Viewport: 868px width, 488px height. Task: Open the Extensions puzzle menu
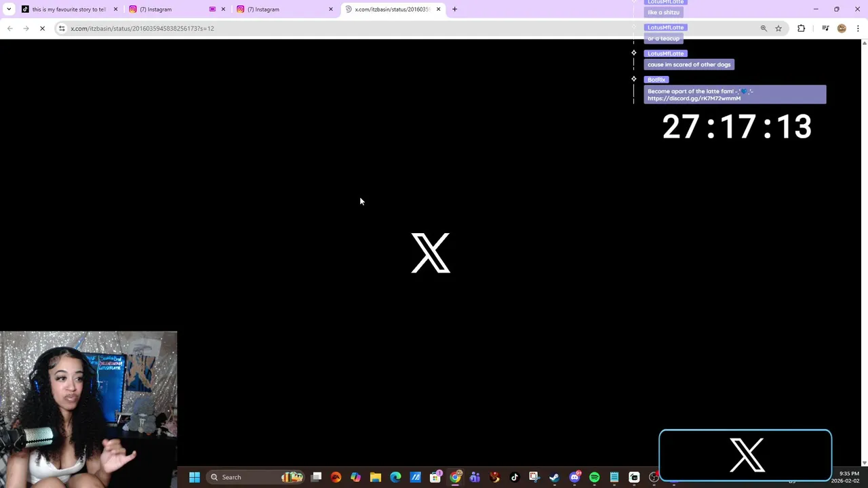pos(802,28)
